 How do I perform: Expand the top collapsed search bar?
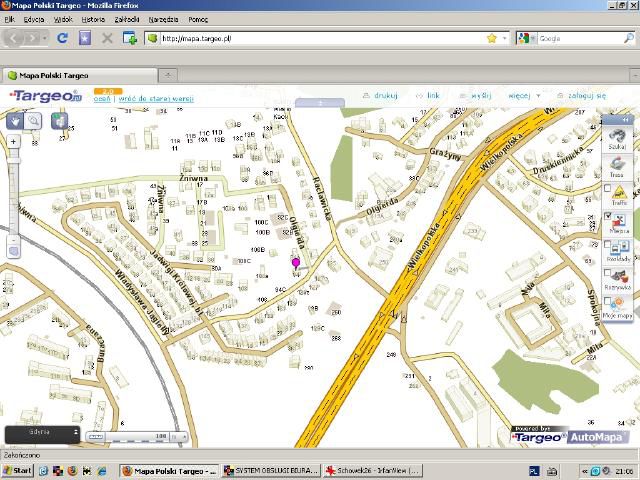(320, 103)
